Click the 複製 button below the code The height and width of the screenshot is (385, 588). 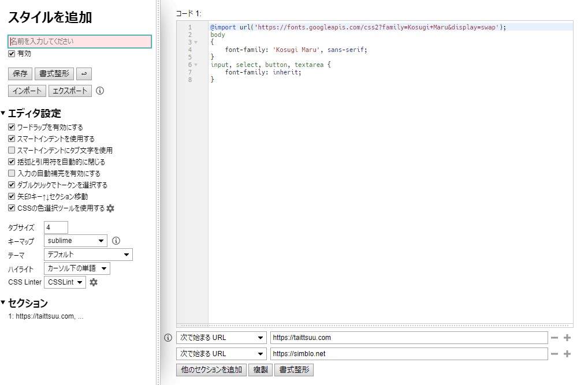(260, 370)
